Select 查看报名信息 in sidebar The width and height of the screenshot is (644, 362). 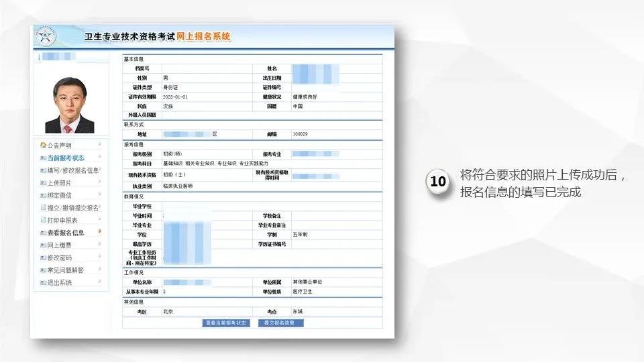coord(66,233)
